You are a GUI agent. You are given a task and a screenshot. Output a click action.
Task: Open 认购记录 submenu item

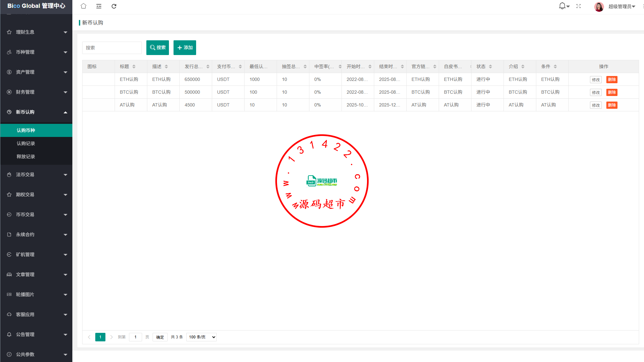(x=26, y=143)
